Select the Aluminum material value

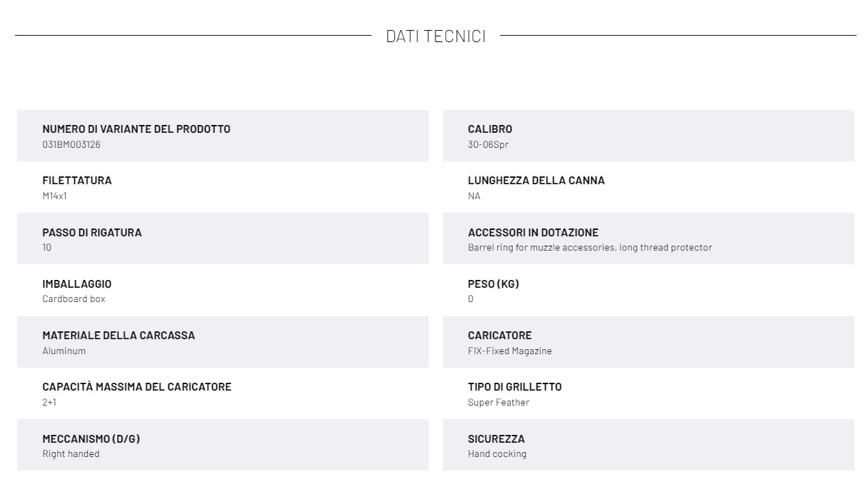pyautogui.click(x=64, y=351)
